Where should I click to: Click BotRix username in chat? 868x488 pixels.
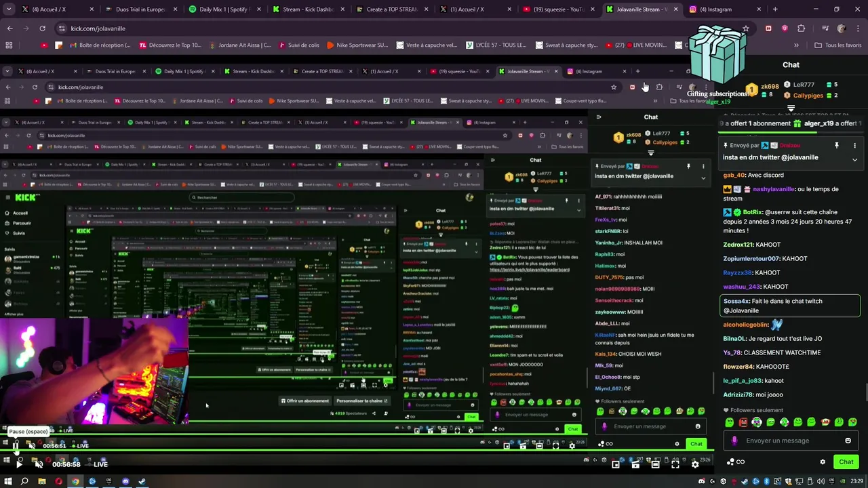tap(753, 212)
